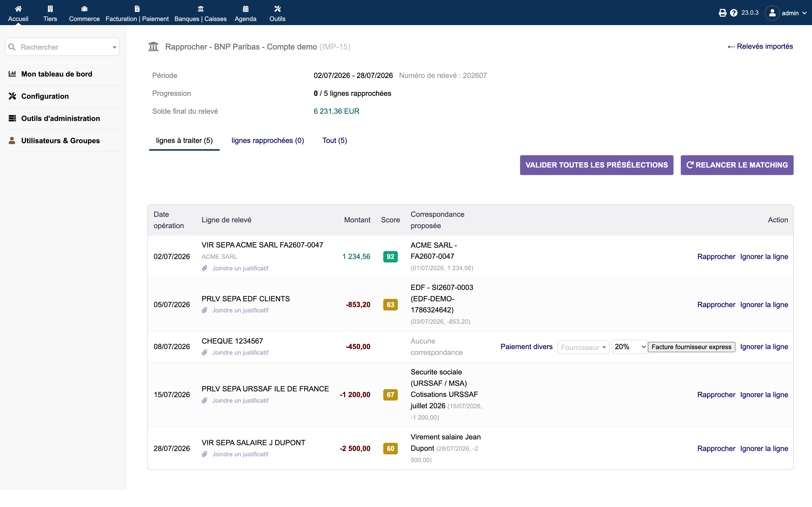Screen dimensions: 812x507
Task: Open the Agenda calendar icon
Action: pos(246,9)
